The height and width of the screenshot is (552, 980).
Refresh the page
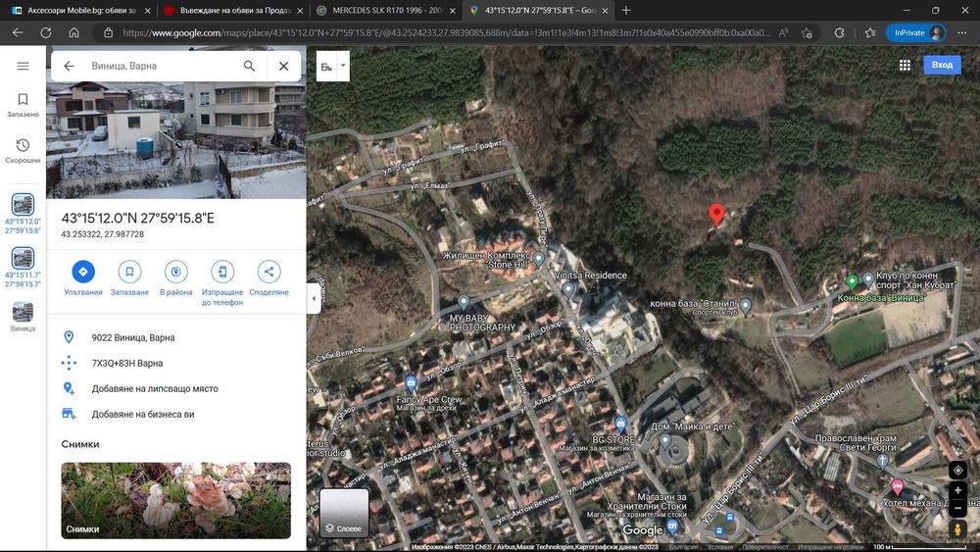(46, 32)
